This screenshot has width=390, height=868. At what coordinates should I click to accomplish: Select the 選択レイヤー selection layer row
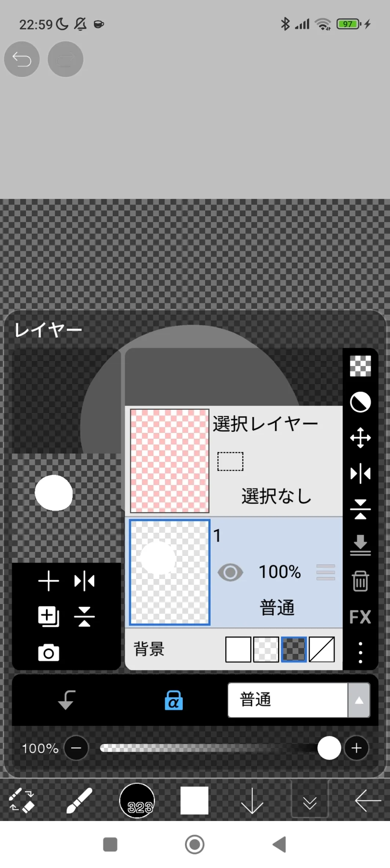click(234, 461)
